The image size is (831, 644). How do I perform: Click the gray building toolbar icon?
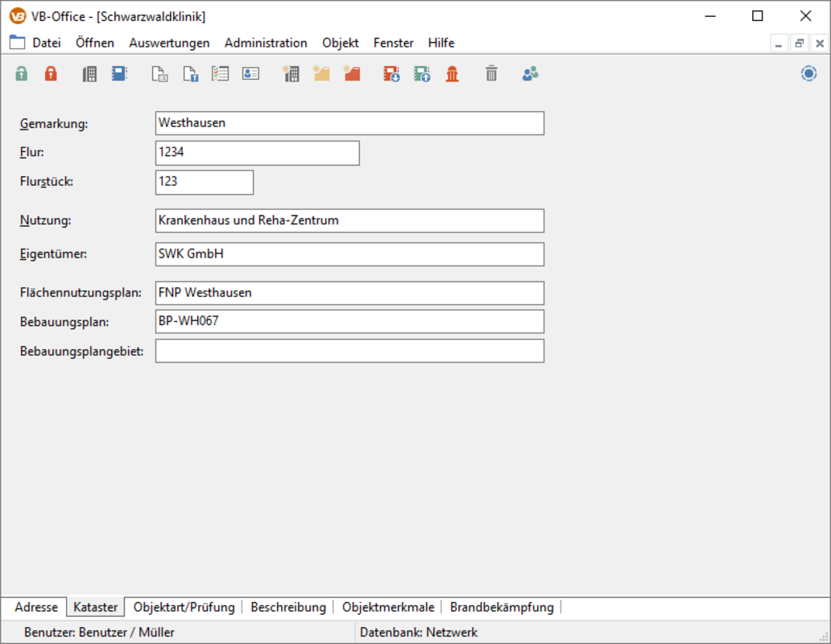[89, 74]
